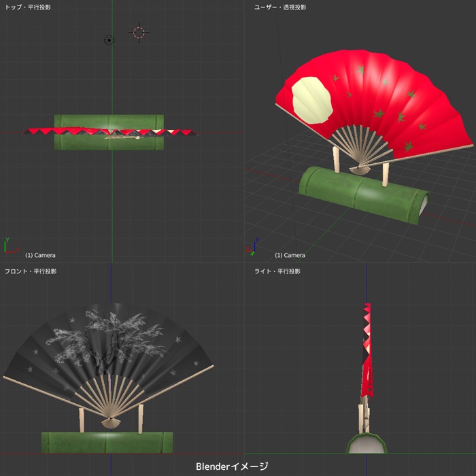Click the 3D cursor crosshair in top view
This screenshot has width=476, height=476.
tap(139, 33)
